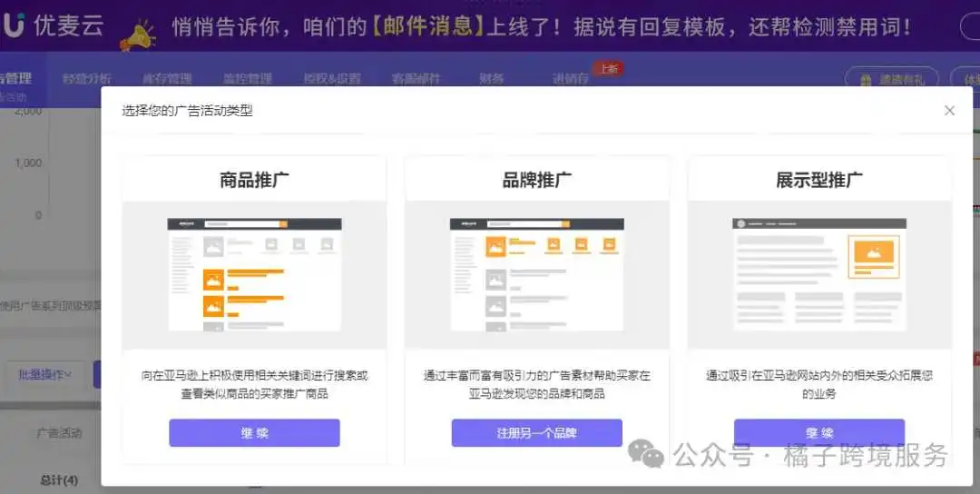The height and width of the screenshot is (494, 980).
Task: Select the 品牌推广 illustration thumbnail
Action: (537, 274)
